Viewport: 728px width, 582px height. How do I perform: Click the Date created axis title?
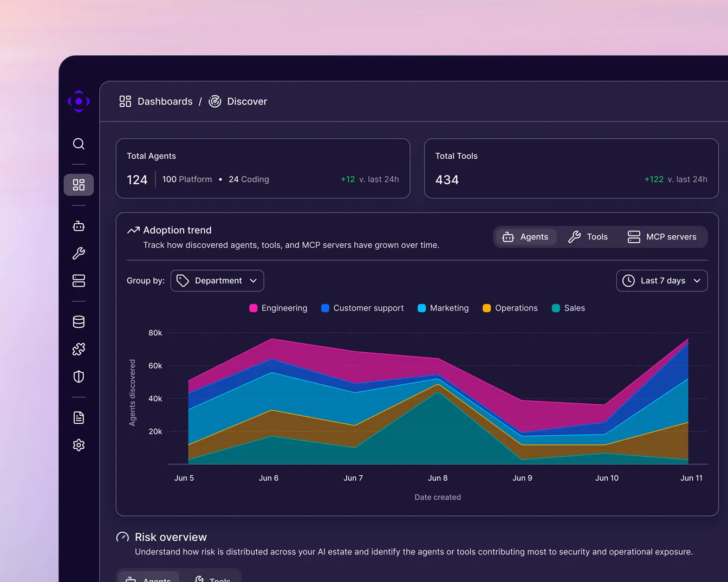438,497
